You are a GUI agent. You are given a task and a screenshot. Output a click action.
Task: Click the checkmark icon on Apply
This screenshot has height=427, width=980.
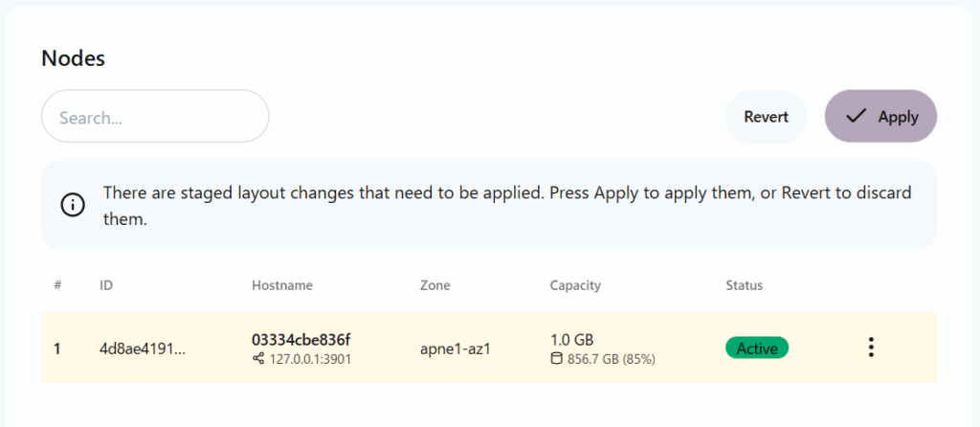(x=857, y=116)
